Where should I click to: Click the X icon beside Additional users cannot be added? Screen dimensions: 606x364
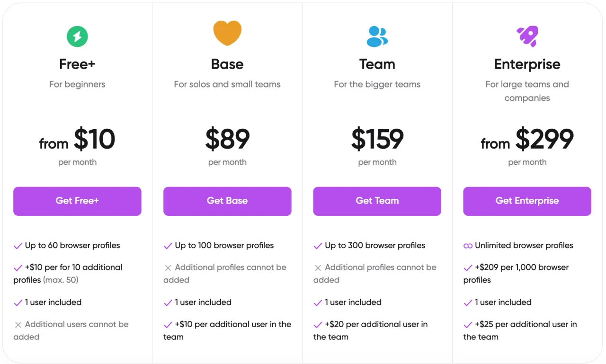(18, 325)
